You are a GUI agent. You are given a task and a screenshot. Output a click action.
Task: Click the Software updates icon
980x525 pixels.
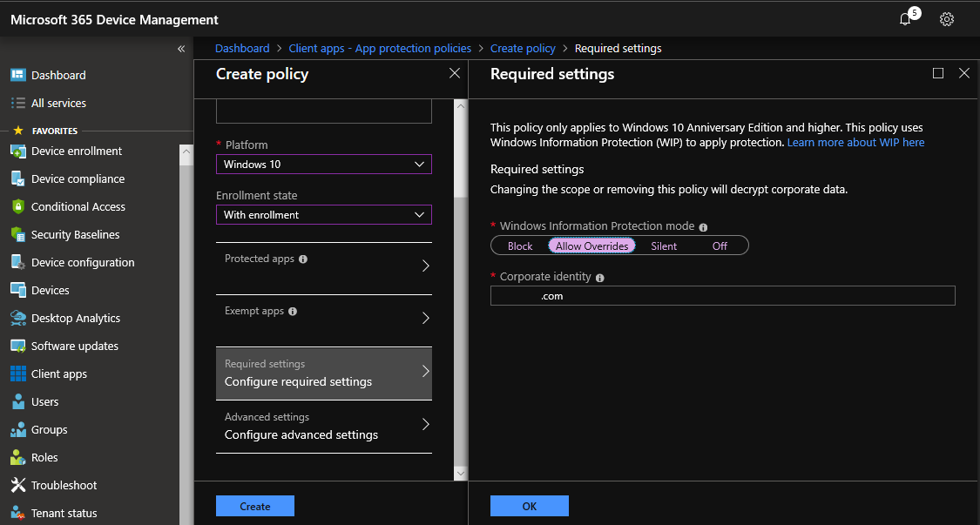pyautogui.click(x=18, y=347)
